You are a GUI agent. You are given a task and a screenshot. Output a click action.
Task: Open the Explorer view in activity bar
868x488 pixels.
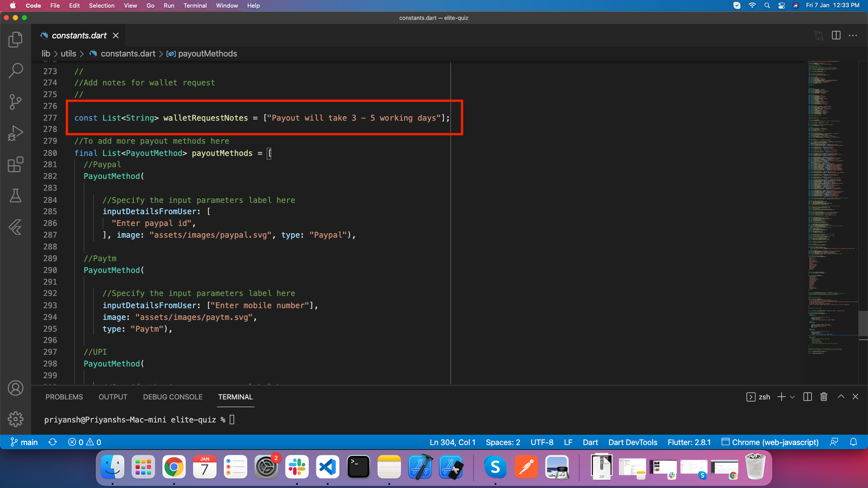tap(15, 40)
